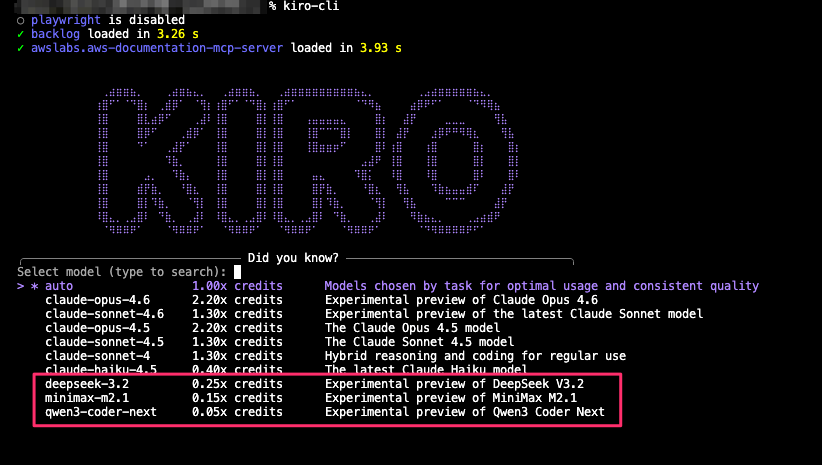Select the auto model row
The width and height of the screenshot is (822, 465).
[x=388, y=286]
